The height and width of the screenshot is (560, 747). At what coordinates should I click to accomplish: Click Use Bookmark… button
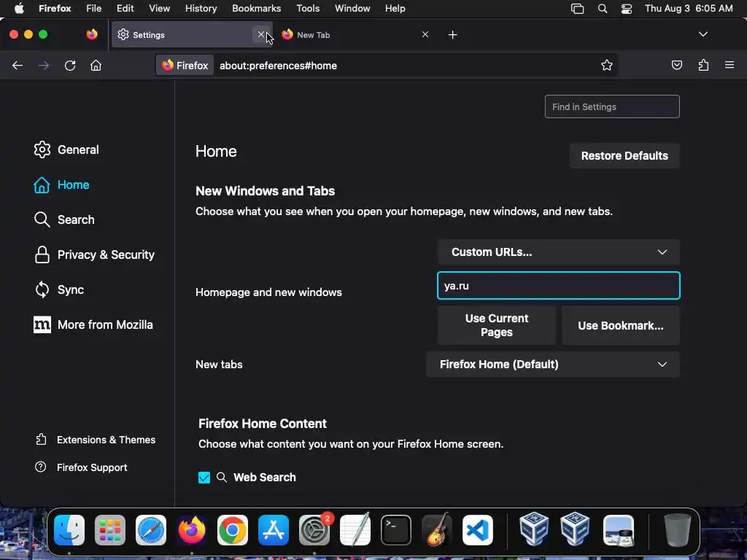coord(620,325)
